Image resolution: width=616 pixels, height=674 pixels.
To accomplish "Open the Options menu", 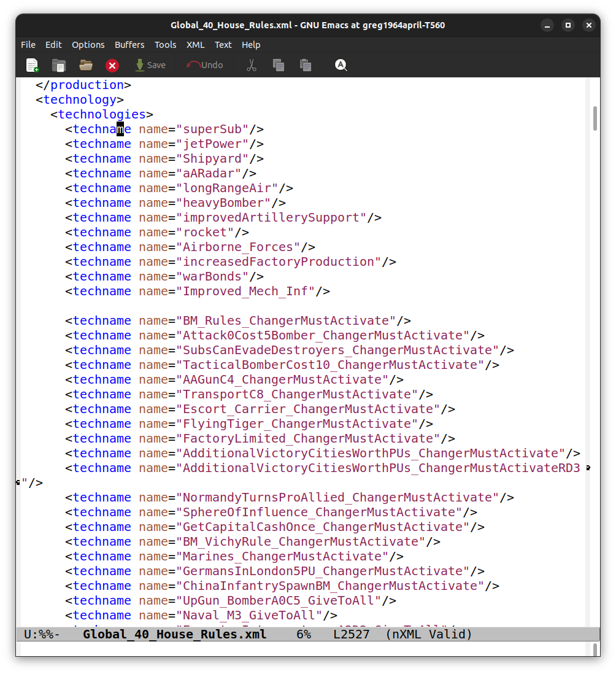I will pyautogui.click(x=88, y=45).
